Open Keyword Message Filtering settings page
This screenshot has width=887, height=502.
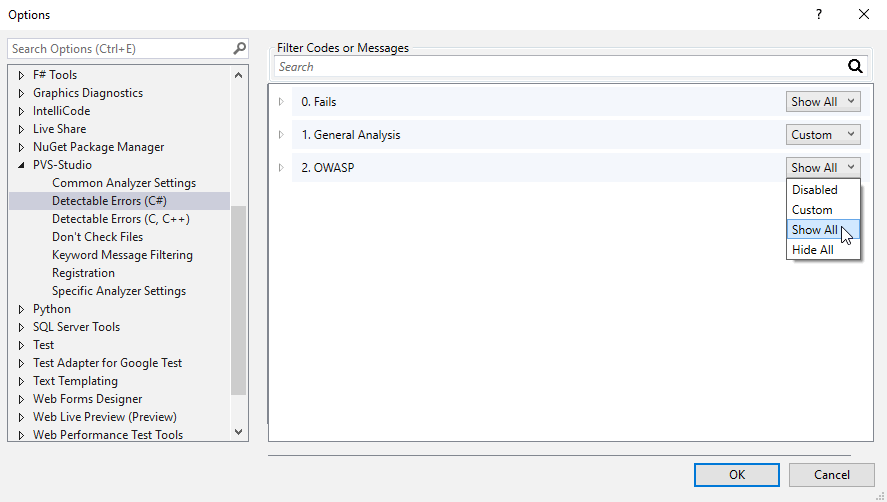click(x=122, y=255)
